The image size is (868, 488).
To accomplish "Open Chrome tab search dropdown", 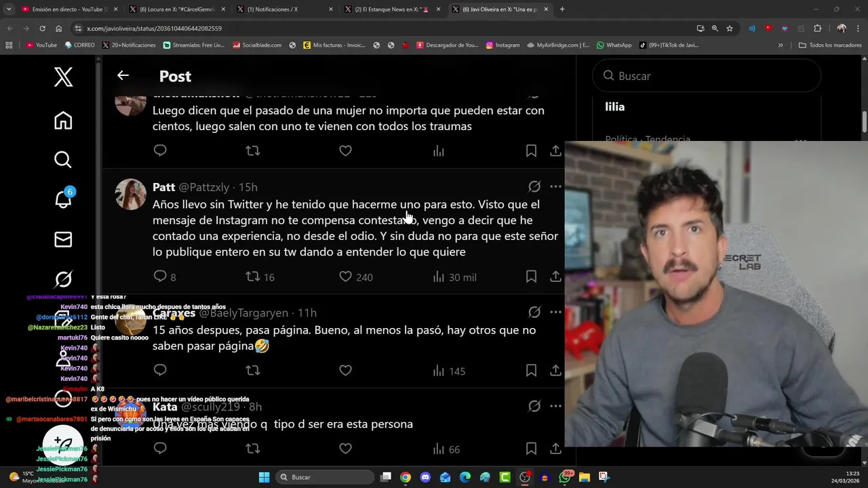I will (9, 9).
